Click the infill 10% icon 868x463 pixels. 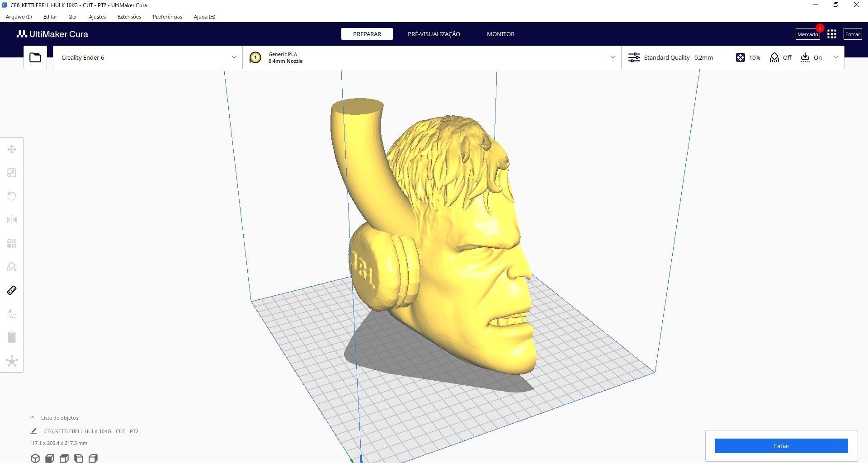tap(740, 57)
